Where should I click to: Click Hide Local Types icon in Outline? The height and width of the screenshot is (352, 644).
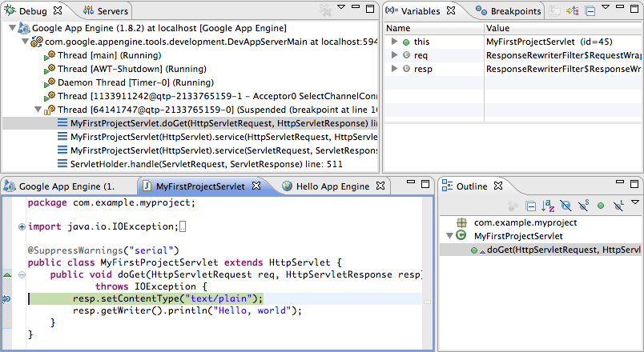pyautogui.click(x=618, y=206)
